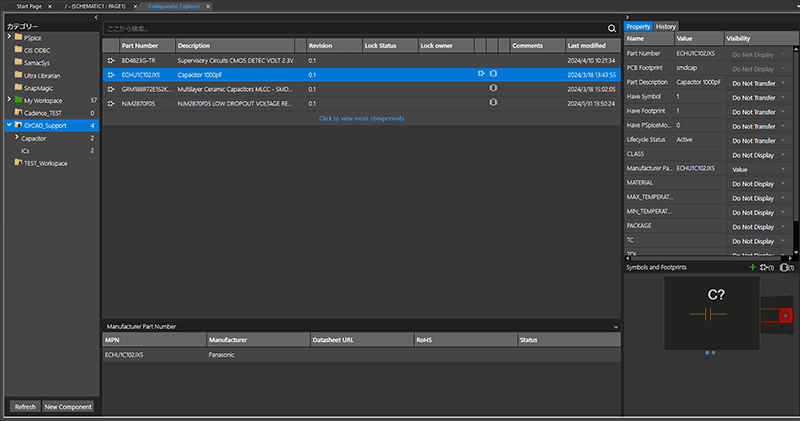Expand the My Workspace category

click(9, 100)
